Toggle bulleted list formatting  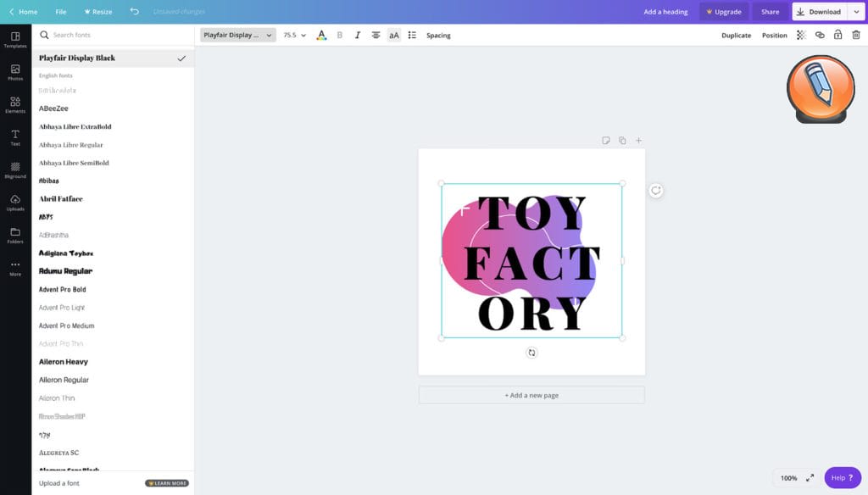(x=412, y=35)
